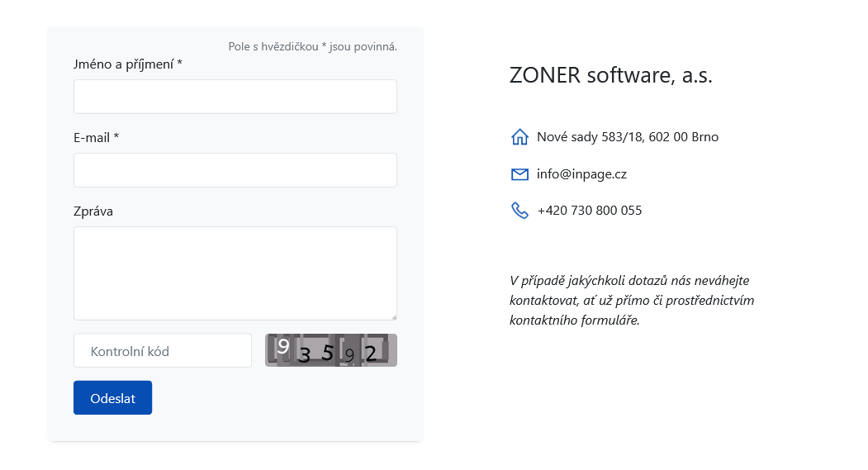Click the Kontrolní kód input box
Image resolution: width=868 pixels, height=470 pixels.
[163, 351]
